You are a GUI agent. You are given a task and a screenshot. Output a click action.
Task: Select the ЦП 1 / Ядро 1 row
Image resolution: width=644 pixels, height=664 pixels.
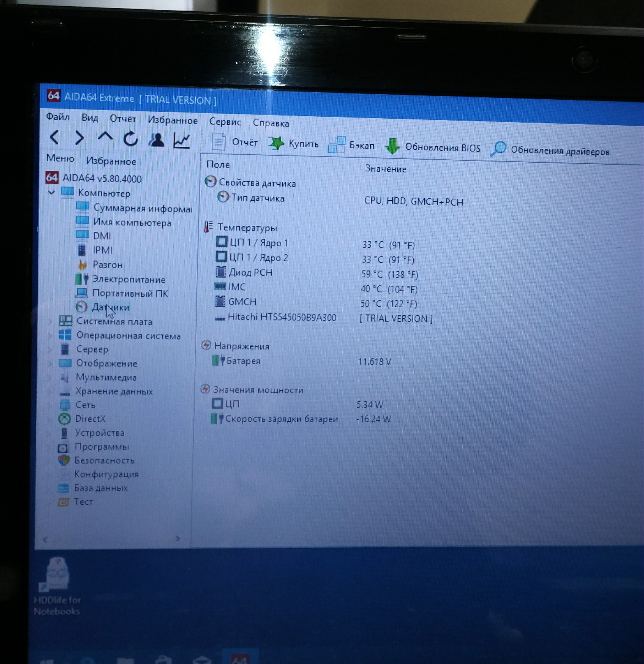click(315, 243)
